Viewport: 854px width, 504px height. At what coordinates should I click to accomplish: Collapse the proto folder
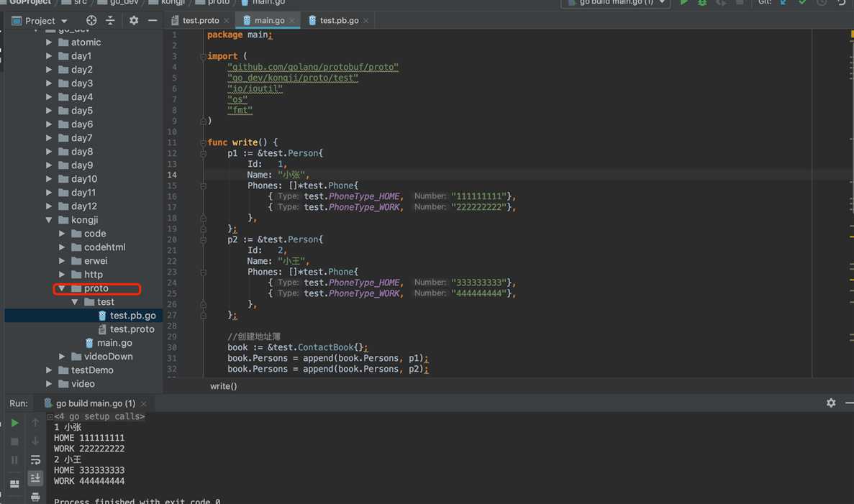click(62, 288)
